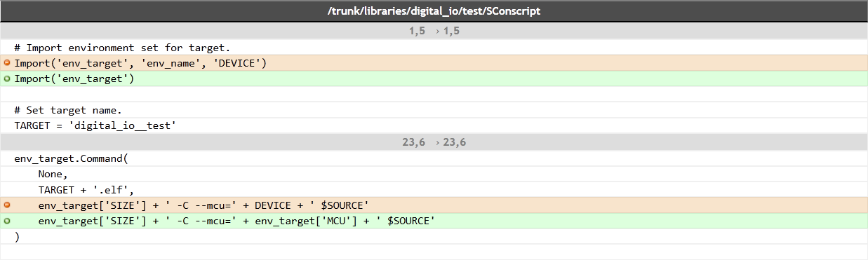This screenshot has height=260, width=868.
Task: Select the removed line Import('env_target', 'env_name', 'DEVICE')
Action: coord(434,64)
